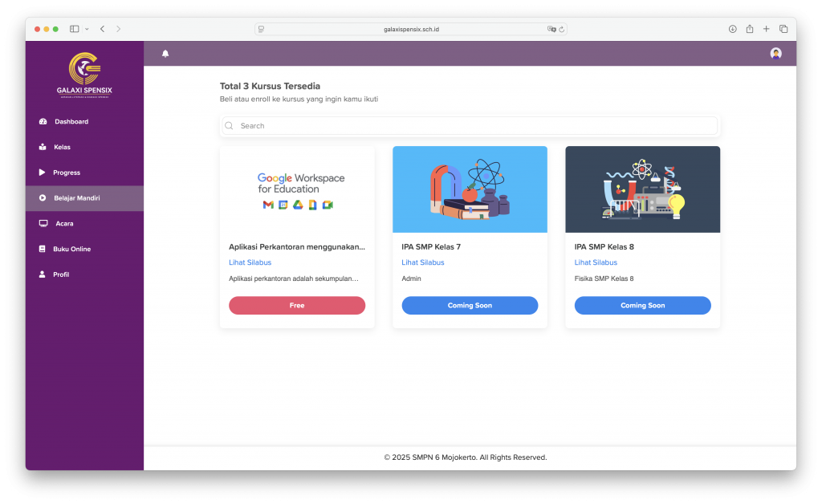
Task: Click the 'Aplikasi Perkantoran menggunakan...' course title
Action: [x=297, y=246]
